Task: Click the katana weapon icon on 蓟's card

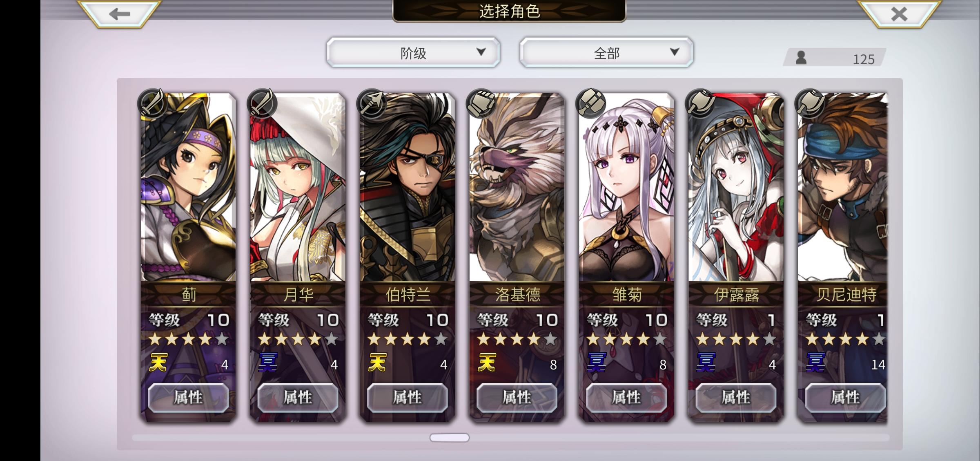Action: click(153, 103)
